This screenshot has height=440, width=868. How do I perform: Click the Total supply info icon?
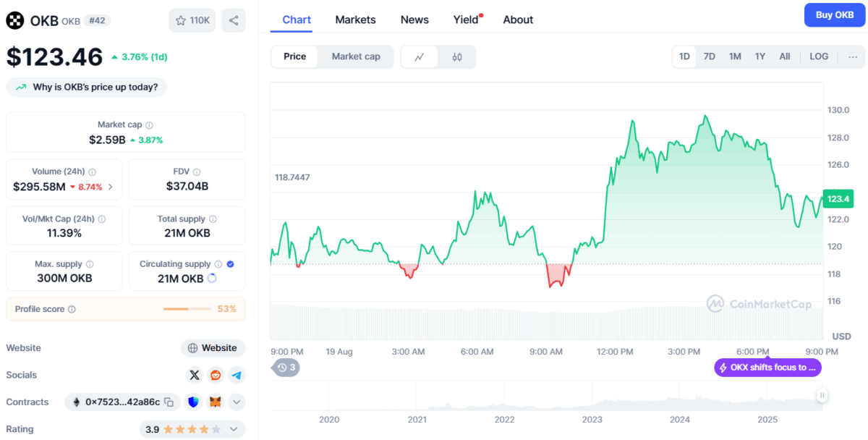[x=213, y=219]
